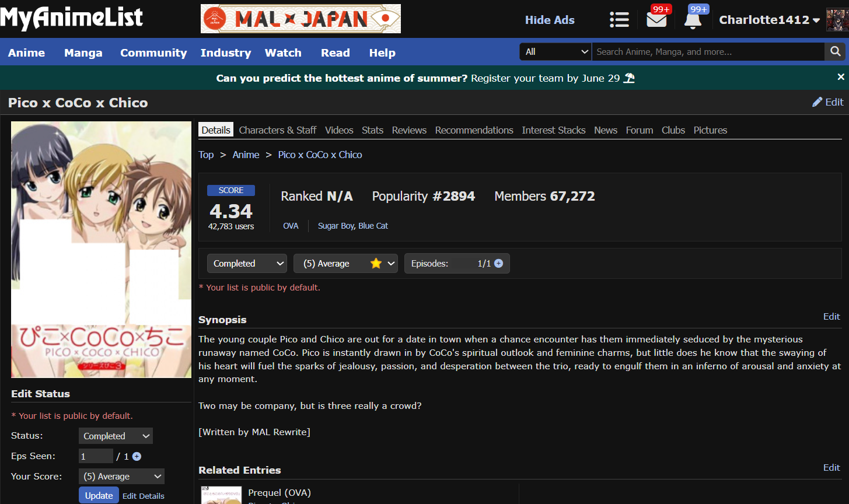Dismiss the summer anime prediction banner
Image resolution: width=849 pixels, height=504 pixels.
tap(841, 77)
